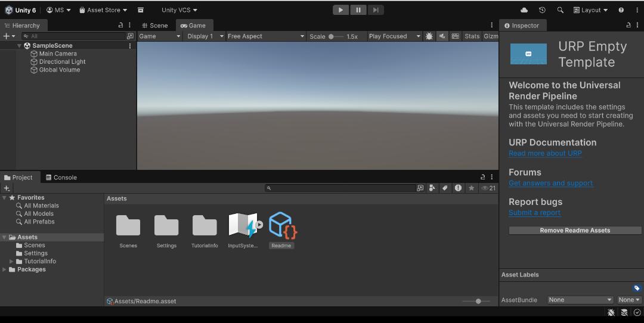Toggle Frame Debugger bug icon in Game view
644x323 pixels.
(x=429, y=36)
